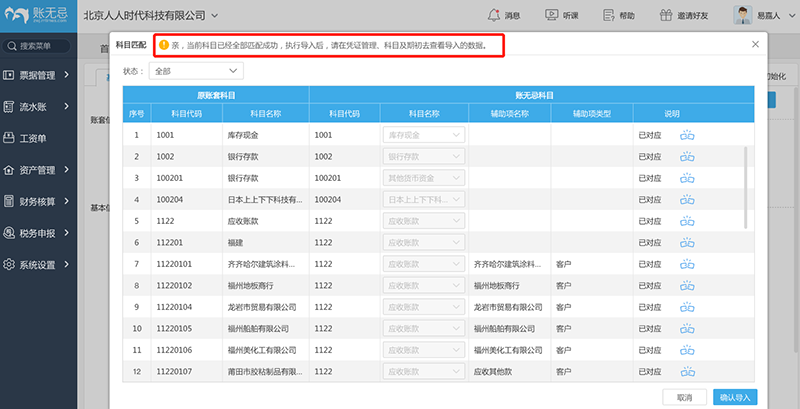Viewport: 800px width, 409px height.
Task: Click the 取消 button
Action: [684, 397]
